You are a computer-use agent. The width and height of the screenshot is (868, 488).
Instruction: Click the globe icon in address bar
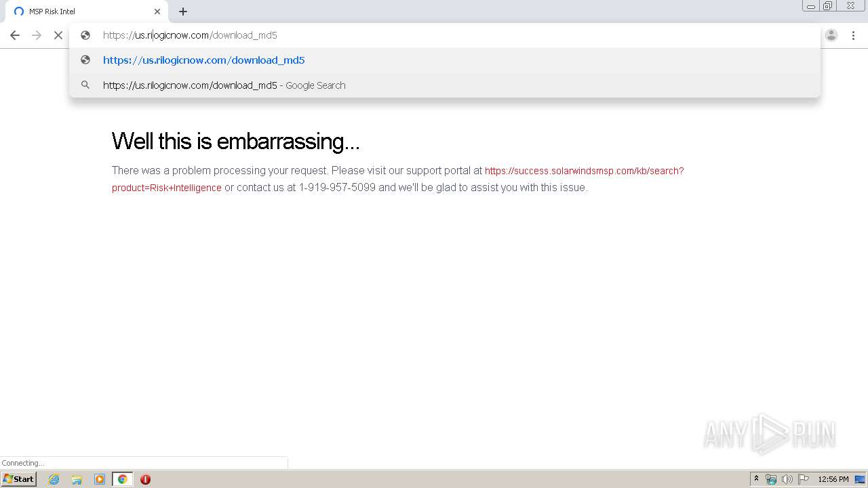pyautogui.click(x=85, y=35)
